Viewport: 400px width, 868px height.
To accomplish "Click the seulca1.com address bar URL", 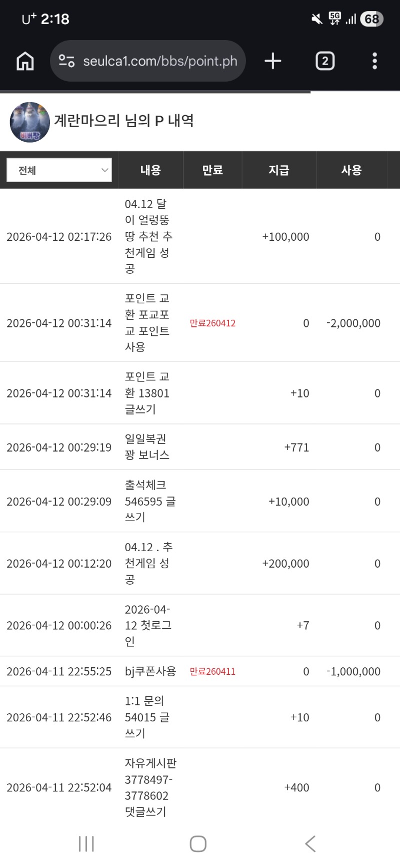I will [160, 61].
